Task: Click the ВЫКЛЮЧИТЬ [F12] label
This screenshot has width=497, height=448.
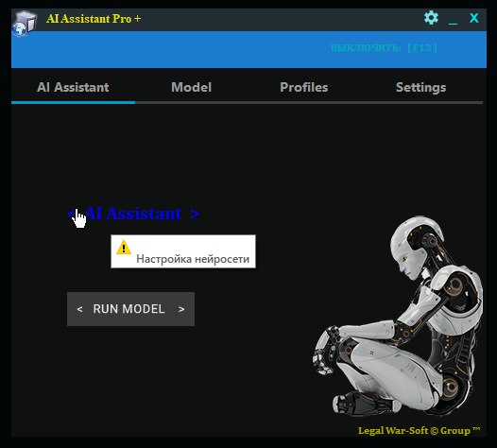Action: 384,48
